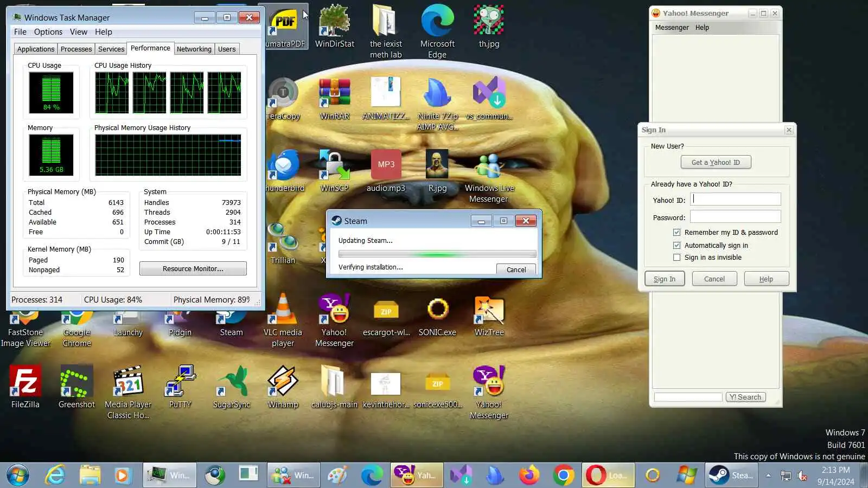Open Internet Explorer from the taskbar
Screen dimensions: 868x488
tap(55, 475)
